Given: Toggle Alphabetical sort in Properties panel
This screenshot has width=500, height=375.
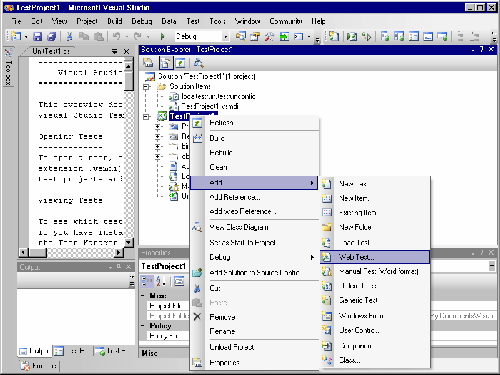Looking at the screenshot, I should coord(161,282).
